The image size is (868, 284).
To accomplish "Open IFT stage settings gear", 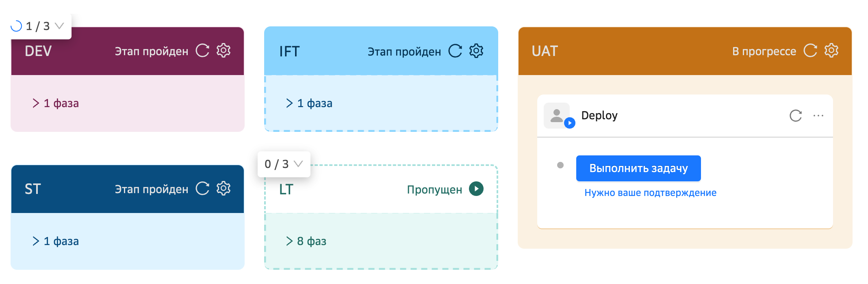I will 476,51.
